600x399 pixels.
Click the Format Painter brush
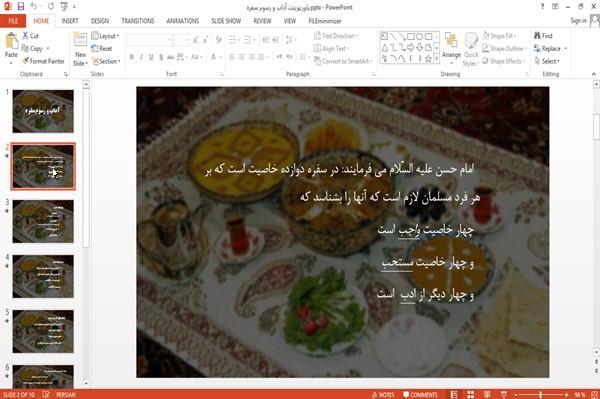44,61
